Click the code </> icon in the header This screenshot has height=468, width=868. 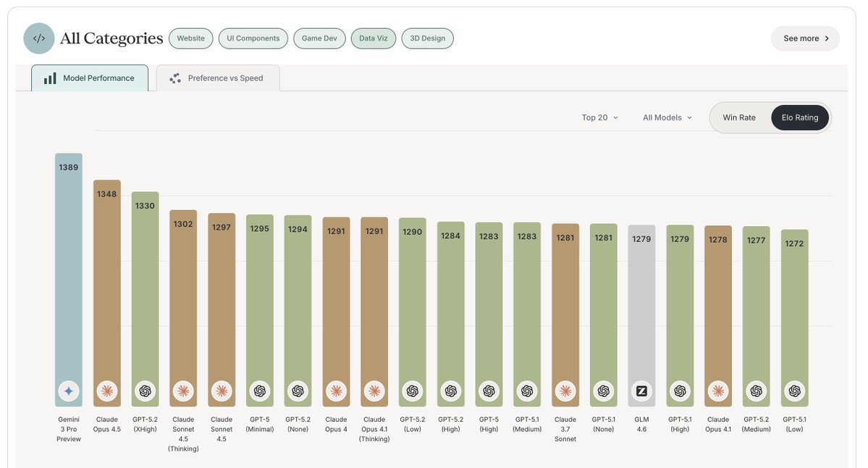pos(39,38)
